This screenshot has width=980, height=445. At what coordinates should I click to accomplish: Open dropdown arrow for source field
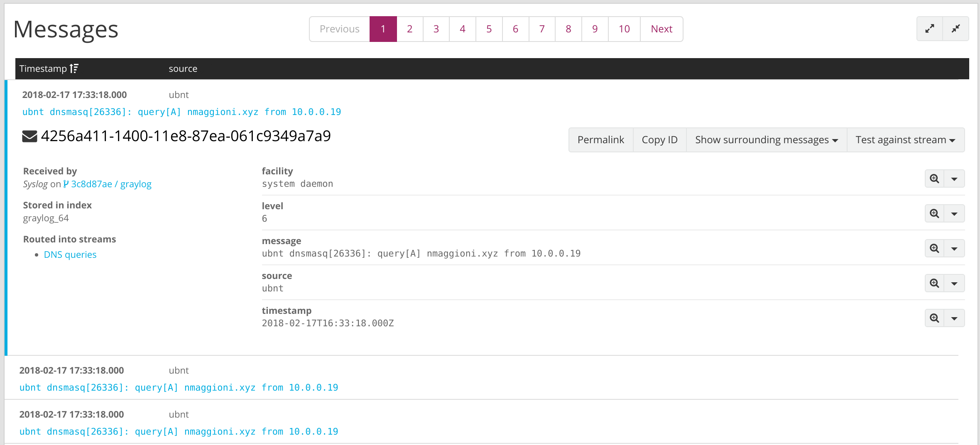pos(954,283)
